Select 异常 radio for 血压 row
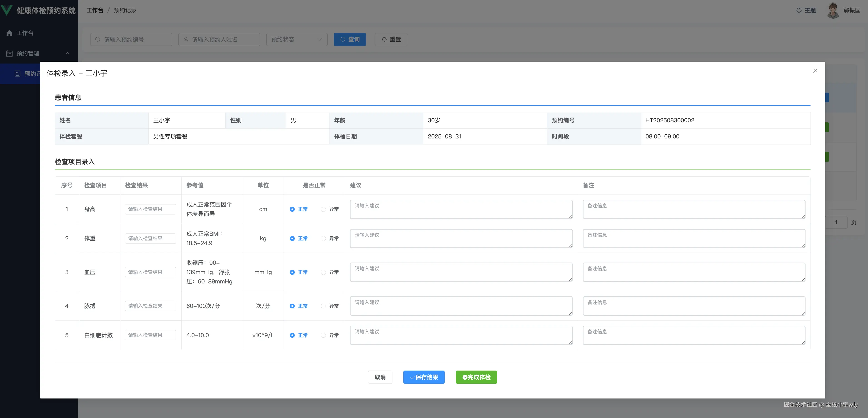This screenshot has height=418, width=868. click(x=323, y=272)
